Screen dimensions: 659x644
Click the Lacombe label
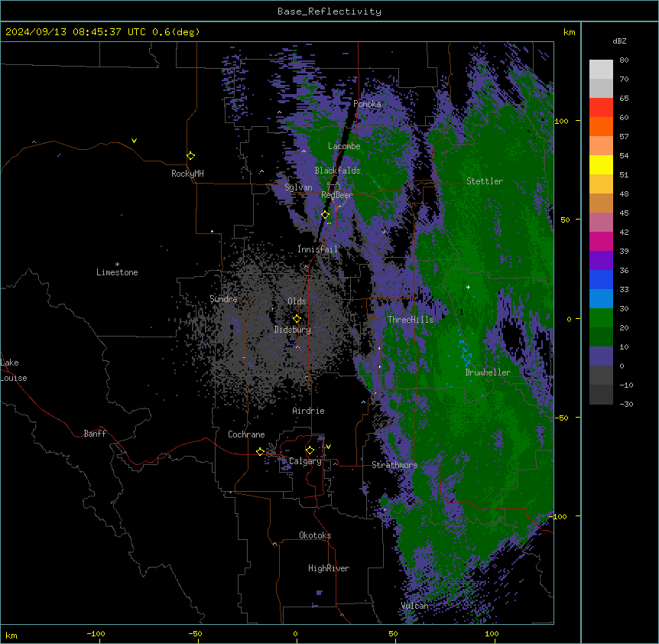coord(344,146)
